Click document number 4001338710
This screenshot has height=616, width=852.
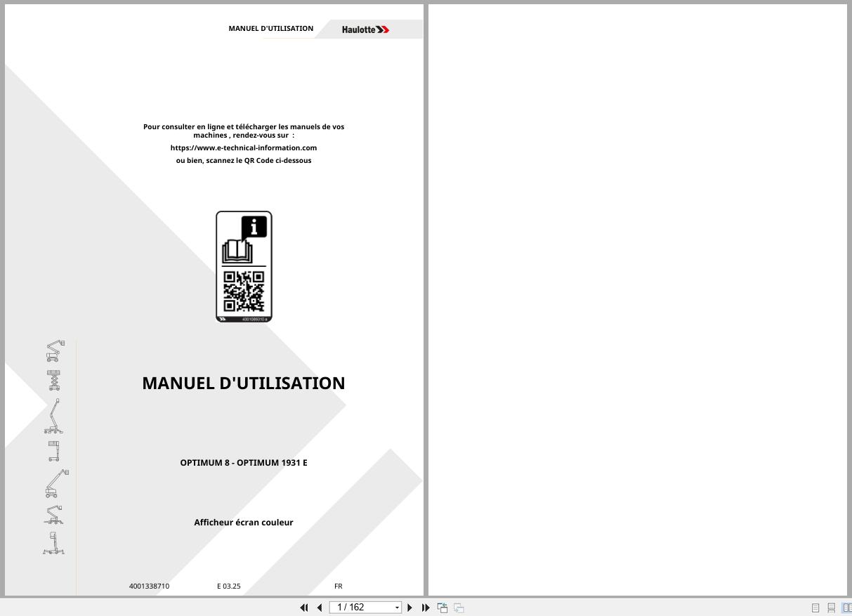coord(149,586)
